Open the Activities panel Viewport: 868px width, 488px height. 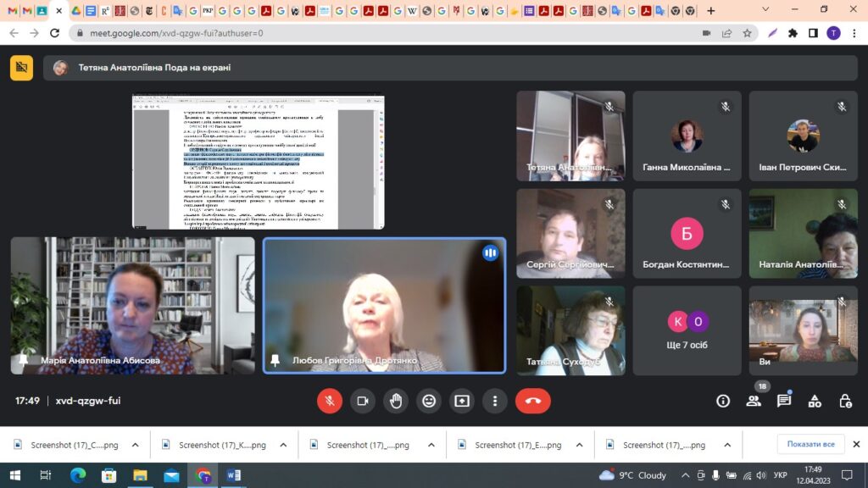[815, 401]
